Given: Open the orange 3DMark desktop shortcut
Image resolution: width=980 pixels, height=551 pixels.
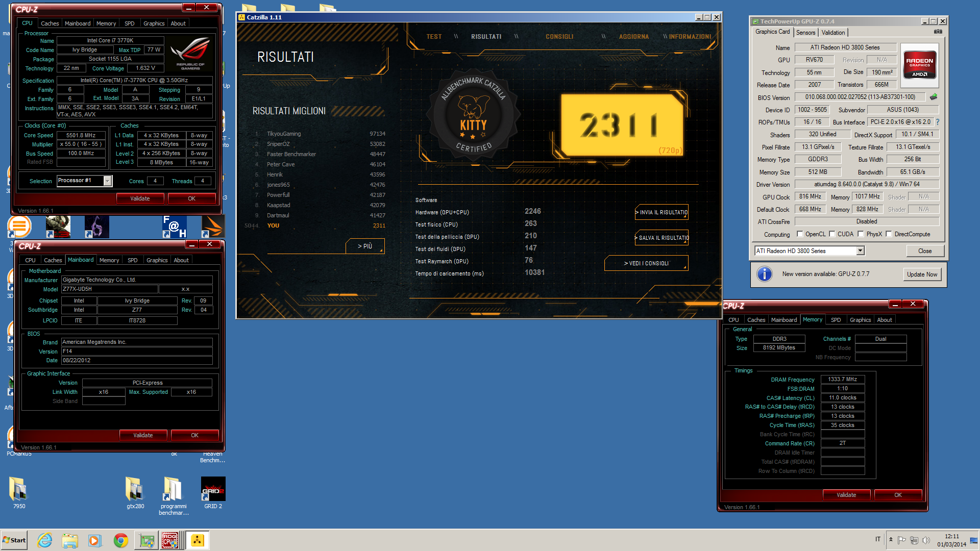Looking at the screenshot, I should click(213, 227).
